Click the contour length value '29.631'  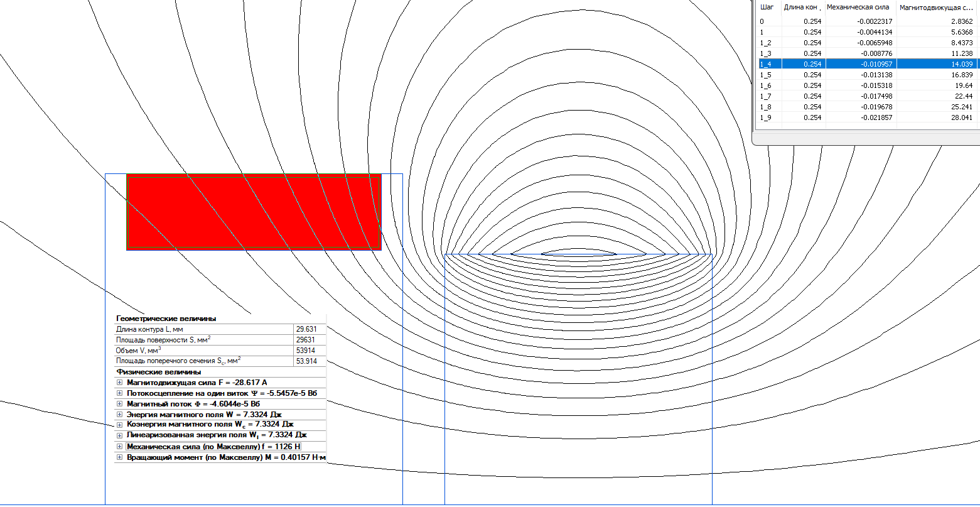click(x=306, y=329)
